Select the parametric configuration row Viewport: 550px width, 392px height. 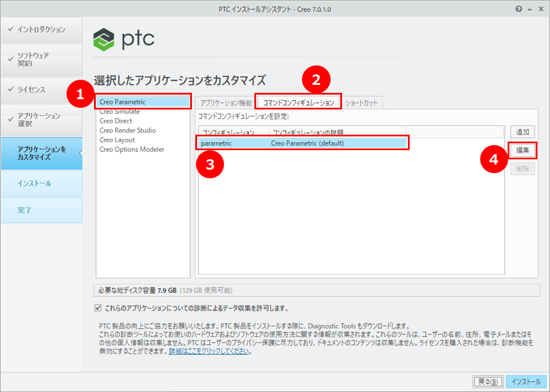tap(302, 143)
